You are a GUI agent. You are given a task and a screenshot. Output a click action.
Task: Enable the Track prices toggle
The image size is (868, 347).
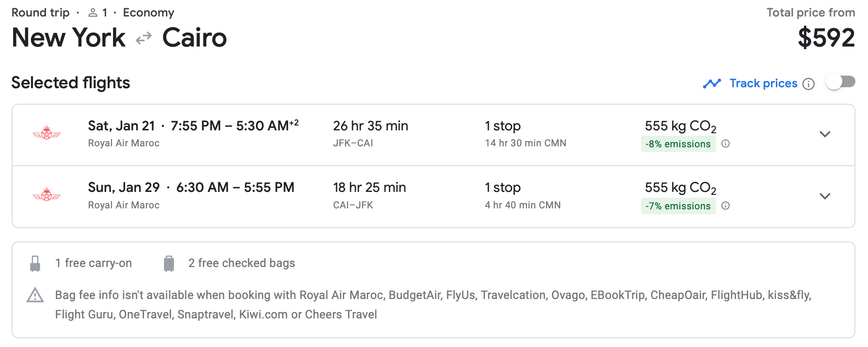pyautogui.click(x=840, y=82)
